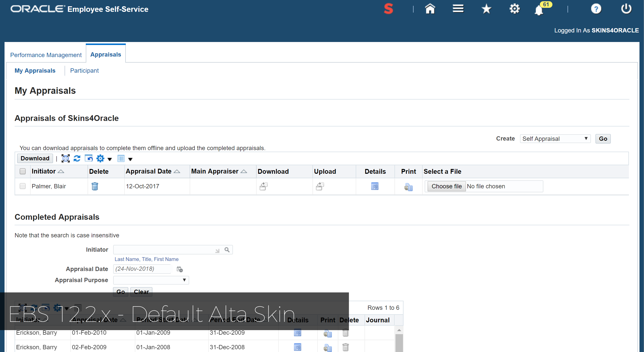The width and height of the screenshot is (644, 352).
Task: Refresh the appraisals table
Action: click(77, 158)
